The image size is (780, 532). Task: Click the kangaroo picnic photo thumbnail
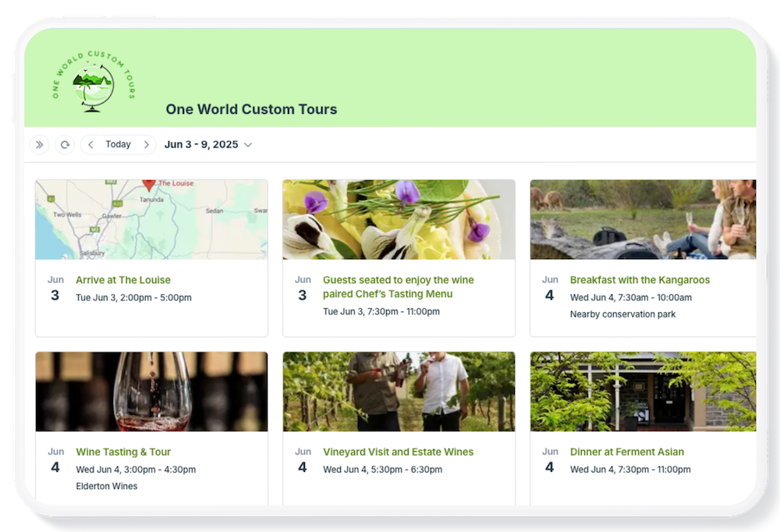[643, 219]
